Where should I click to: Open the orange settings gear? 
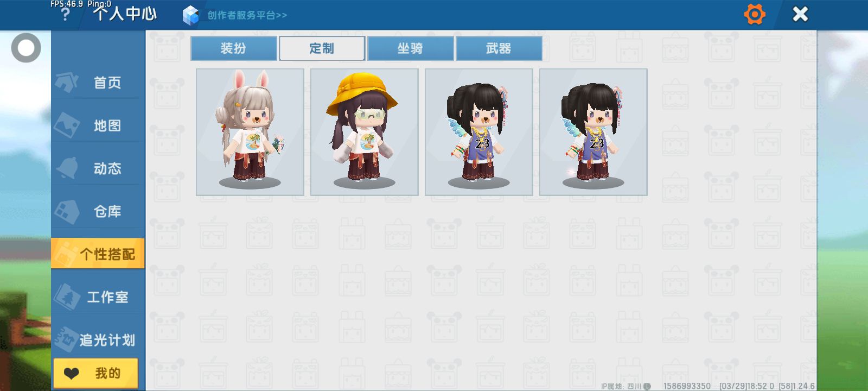755,14
